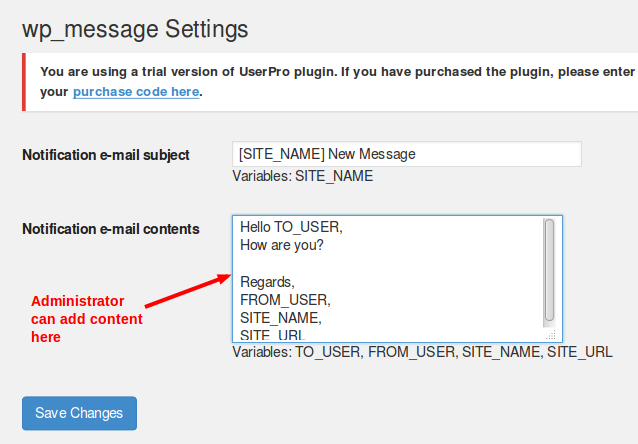Place cursor on "How are you?" line
Image resolution: width=638 pixels, height=444 pixels.
coord(282,245)
